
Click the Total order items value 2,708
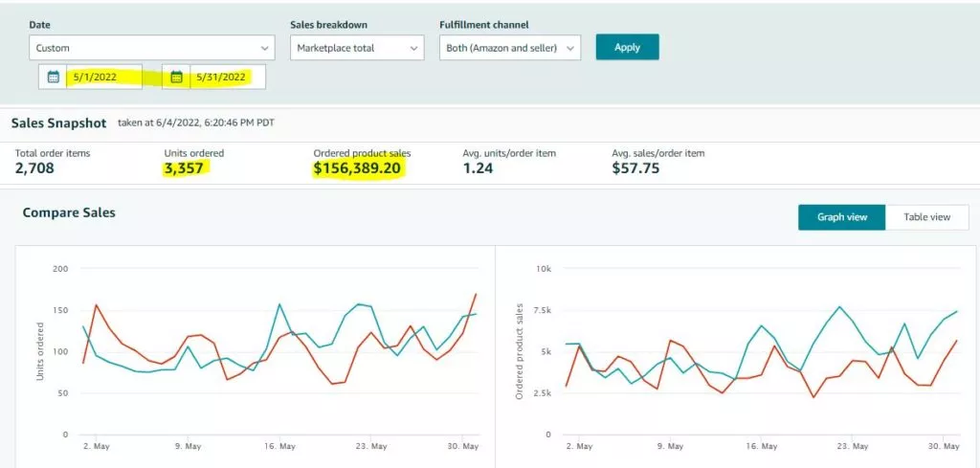point(34,168)
